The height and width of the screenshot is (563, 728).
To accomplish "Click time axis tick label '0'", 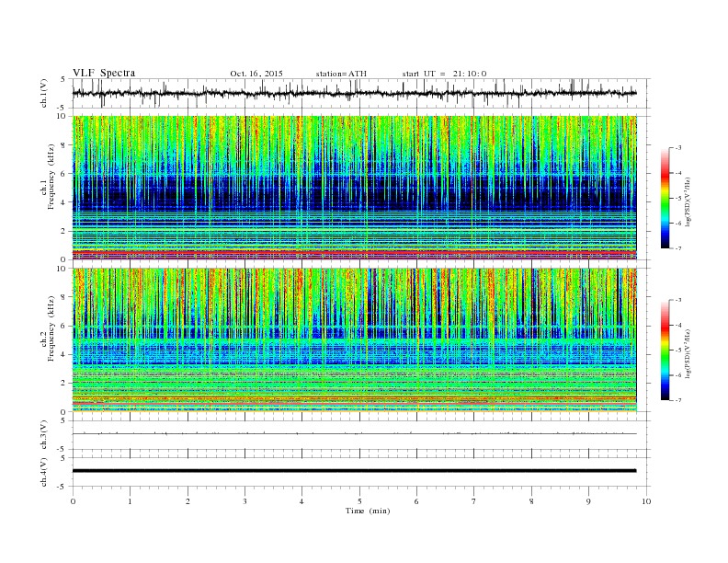I will (x=73, y=501).
